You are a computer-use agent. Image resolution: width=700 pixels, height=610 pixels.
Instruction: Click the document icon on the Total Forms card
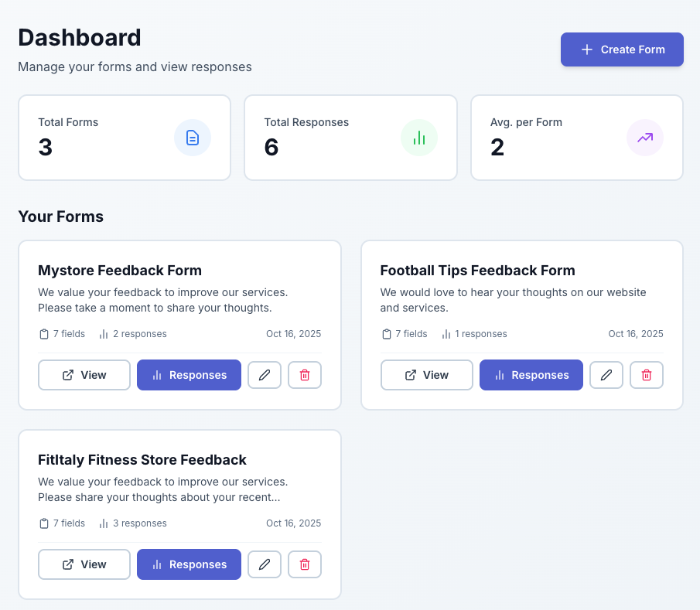click(x=193, y=138)
